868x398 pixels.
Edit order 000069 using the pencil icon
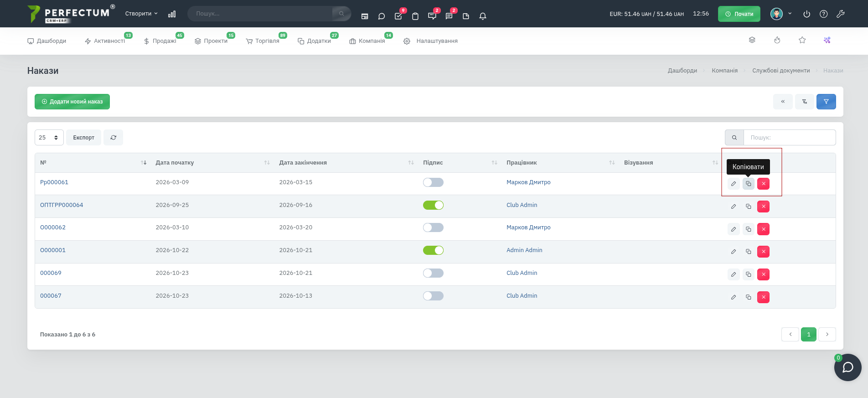(734, 274)
